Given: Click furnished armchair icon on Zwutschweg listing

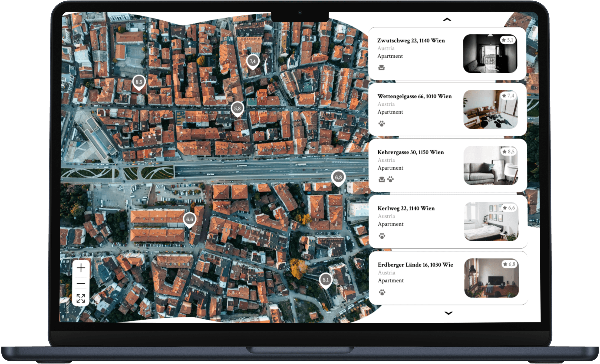Looking at the screenshot, I should pos(382,68).
